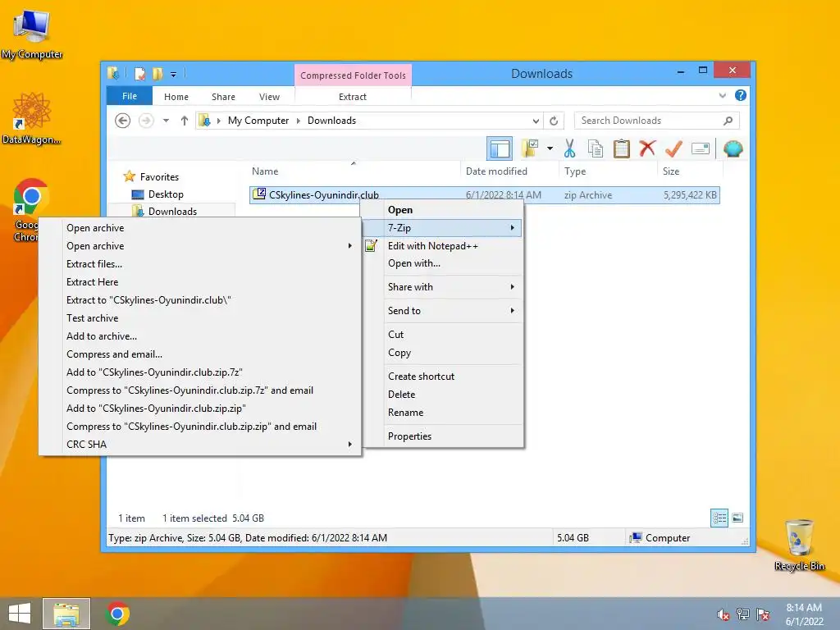Viewport: 840px width, 630px height.
Task: Click the Back navigation arrow
Action: pyautogui.click(x=123, y=121)
